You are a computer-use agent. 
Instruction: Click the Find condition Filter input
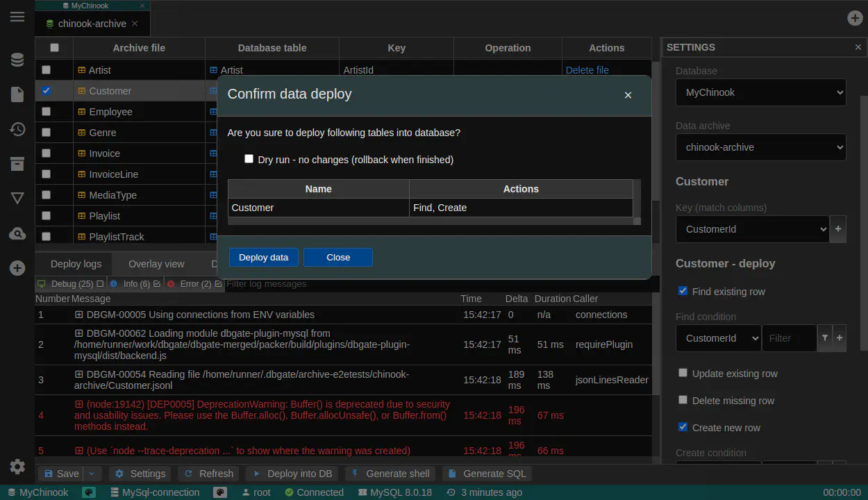pyautogui.click(x=790, y=338)
